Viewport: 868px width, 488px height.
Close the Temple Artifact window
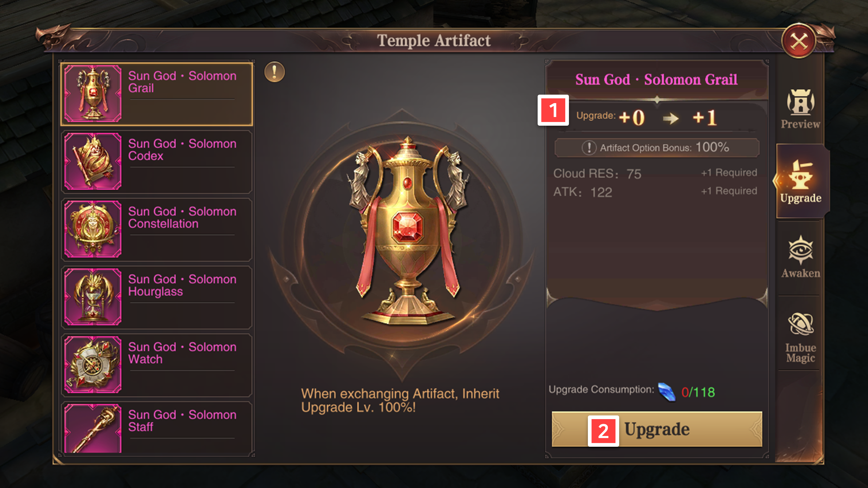[x=799, y=41]
